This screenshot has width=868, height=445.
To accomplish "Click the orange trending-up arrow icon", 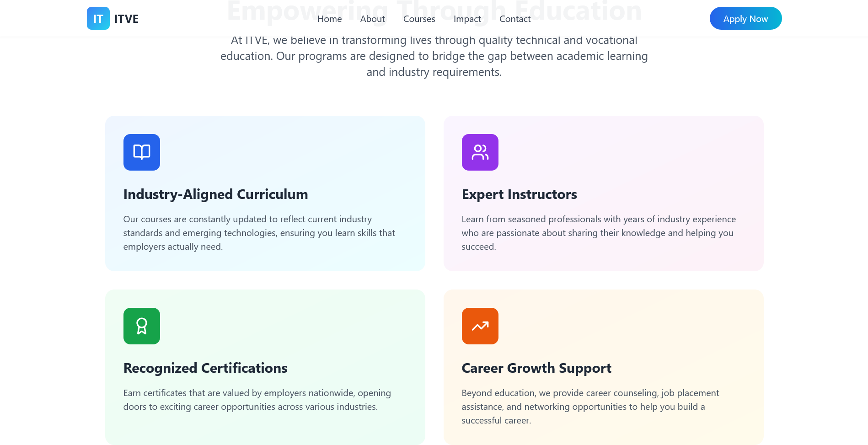I will 480,326.
